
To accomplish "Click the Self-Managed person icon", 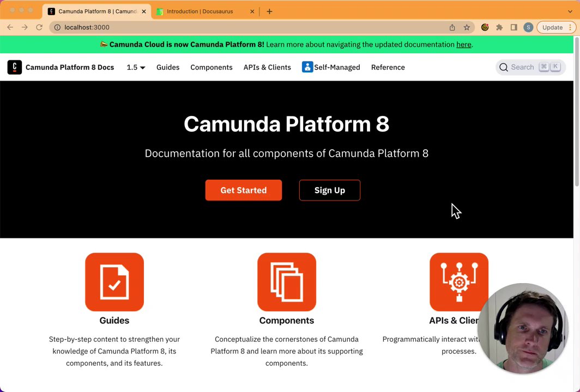I will tap(307, 67).
